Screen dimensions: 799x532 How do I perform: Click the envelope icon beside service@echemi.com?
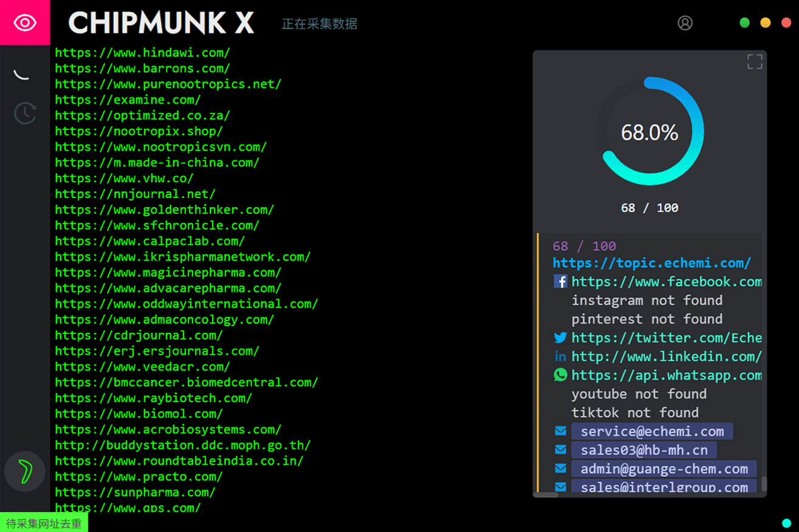(560, 432)
